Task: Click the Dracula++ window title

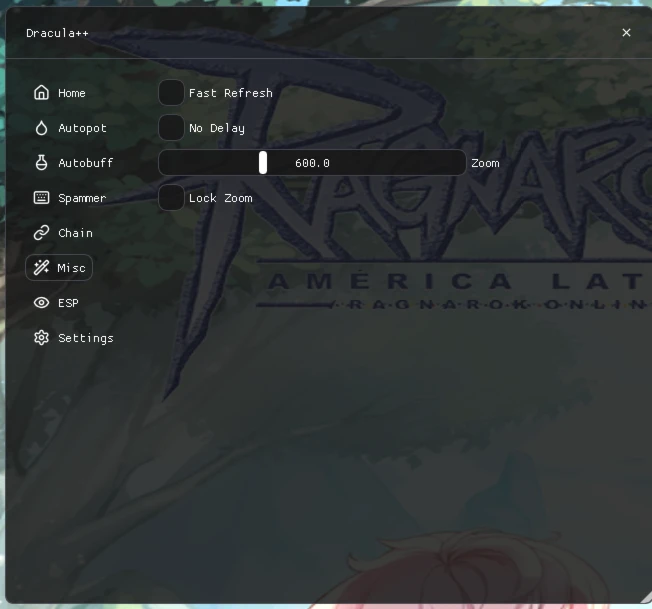Action: pos(57,33)
